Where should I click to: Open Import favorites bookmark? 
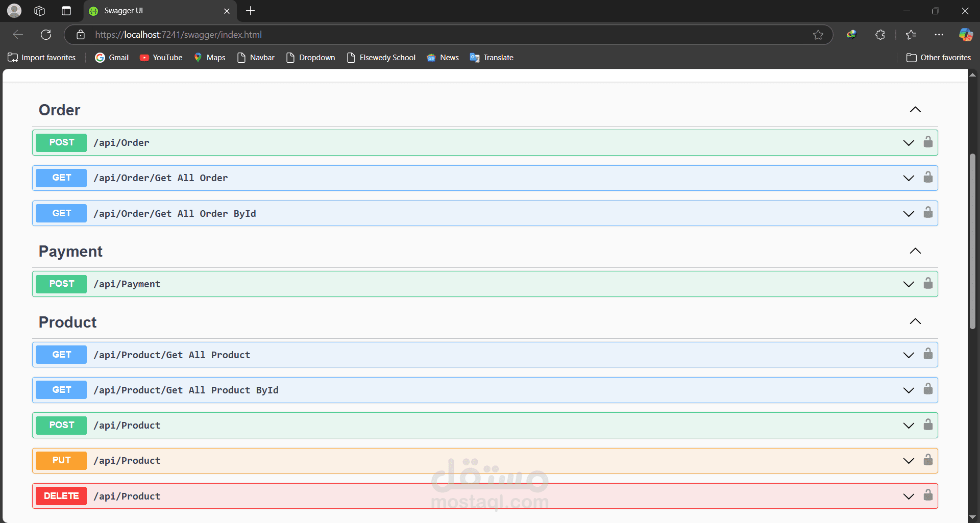42,58
